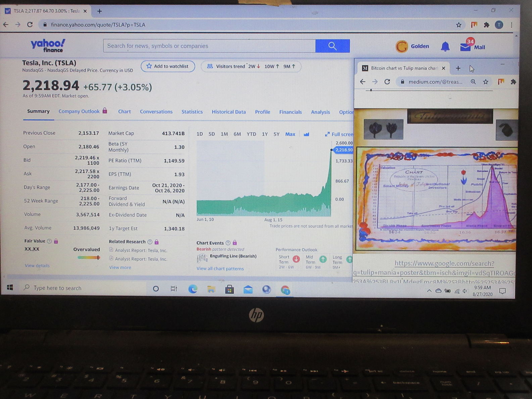Open Yahoo Mail envelope icon
The height and width of the screenshot is (399, 532).
pos(466,47)
